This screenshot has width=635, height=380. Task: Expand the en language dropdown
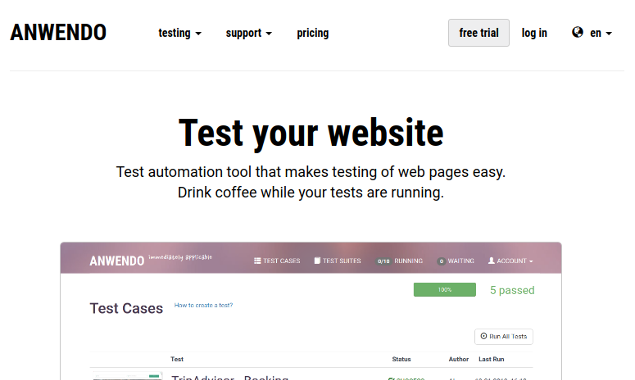pos(601,33)
